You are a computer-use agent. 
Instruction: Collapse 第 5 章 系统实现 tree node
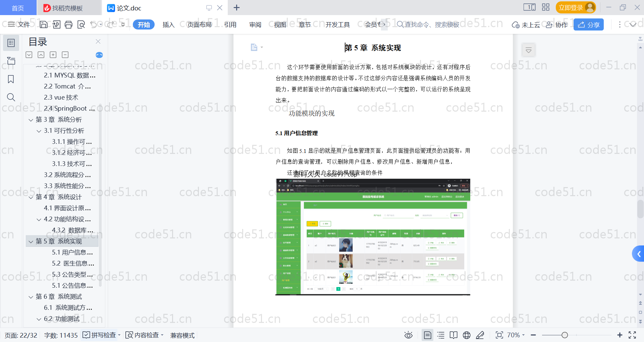[31, 241]
